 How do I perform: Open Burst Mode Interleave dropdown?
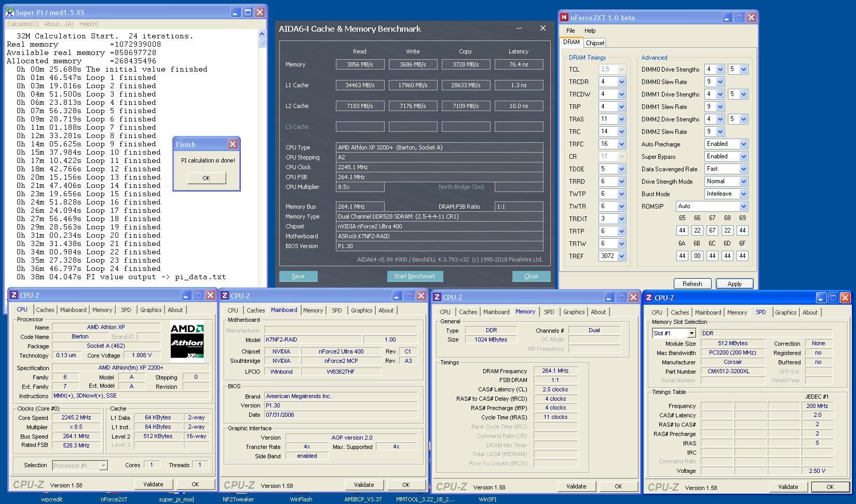pyautogui.click(x=743, y=194)
